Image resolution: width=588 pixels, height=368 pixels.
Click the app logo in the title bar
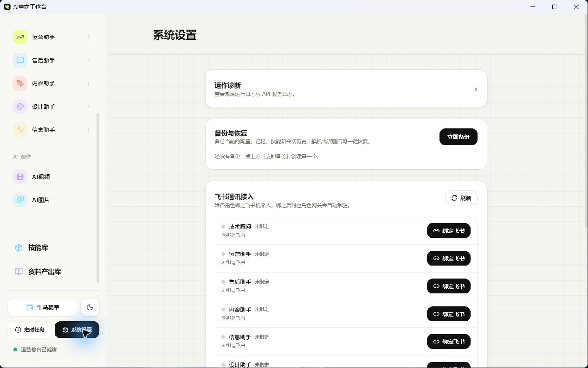pyautogui.click(x=7, y=7)
